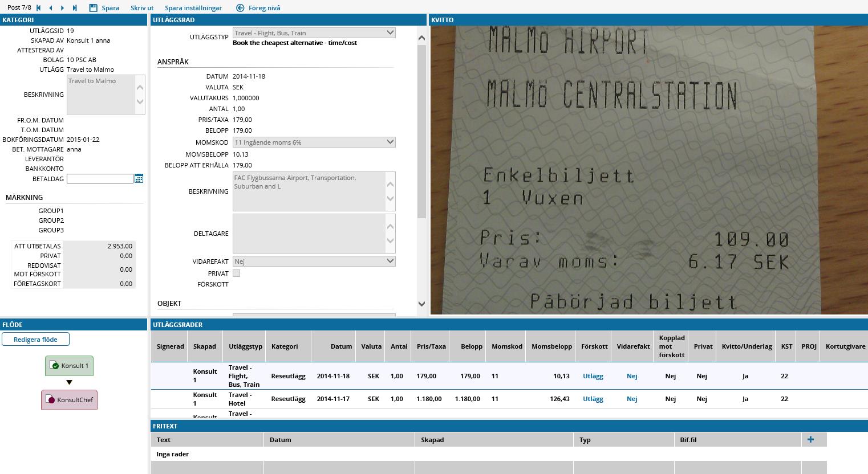Open the Betaldag calendar picker icon
The image size is (868, 474).
coord(139,179)
